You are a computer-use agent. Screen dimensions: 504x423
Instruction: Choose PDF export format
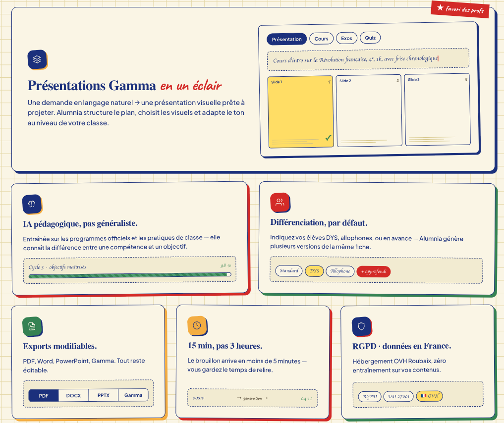(x=44, y=396)
